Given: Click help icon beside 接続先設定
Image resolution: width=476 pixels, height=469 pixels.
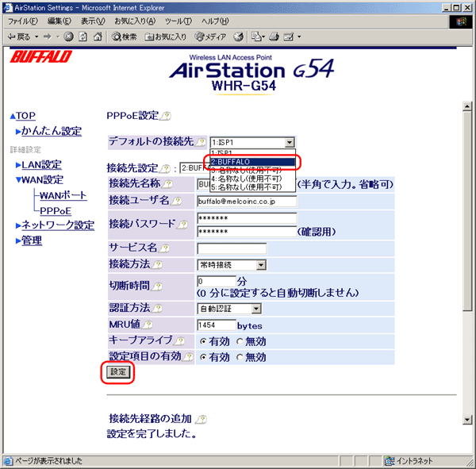Looking at the screenshot, I should 166,168.
